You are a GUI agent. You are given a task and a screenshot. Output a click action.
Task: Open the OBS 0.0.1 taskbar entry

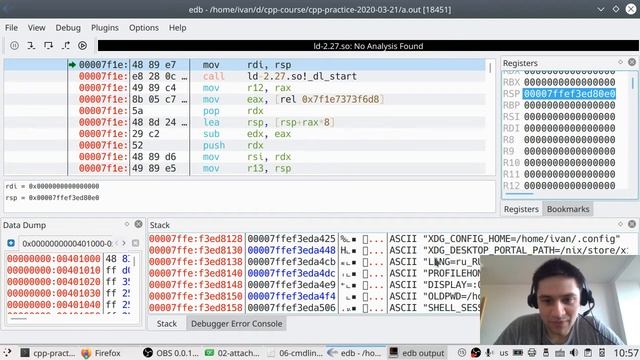171,353
